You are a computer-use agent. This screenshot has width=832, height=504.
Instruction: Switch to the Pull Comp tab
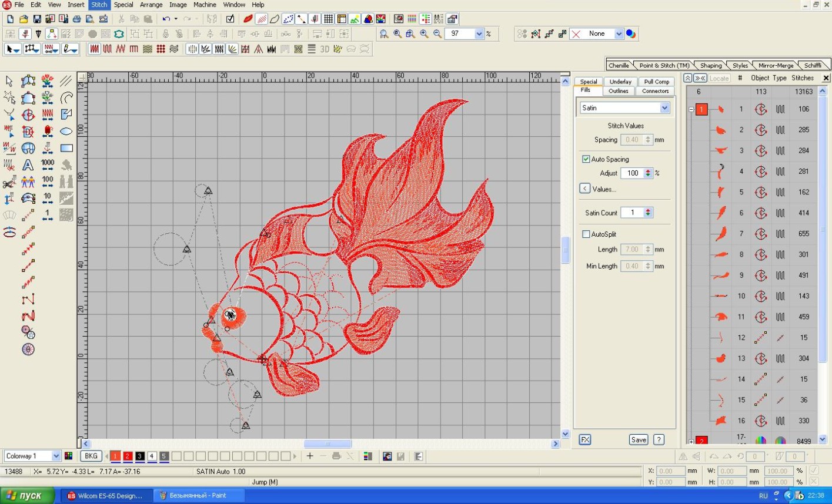pos(656,82)
